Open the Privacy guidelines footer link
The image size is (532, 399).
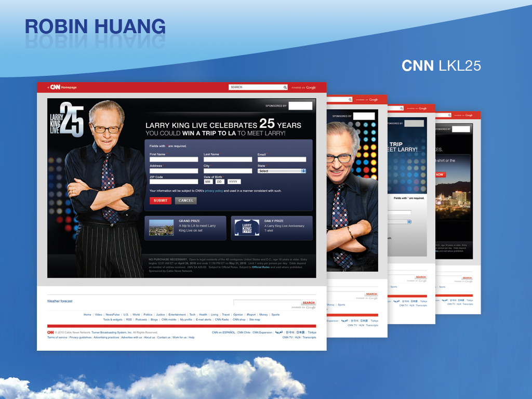coord(81,338)
